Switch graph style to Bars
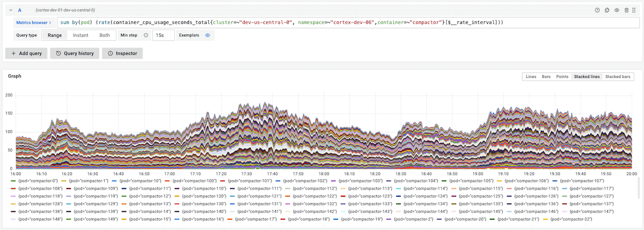 546,77
